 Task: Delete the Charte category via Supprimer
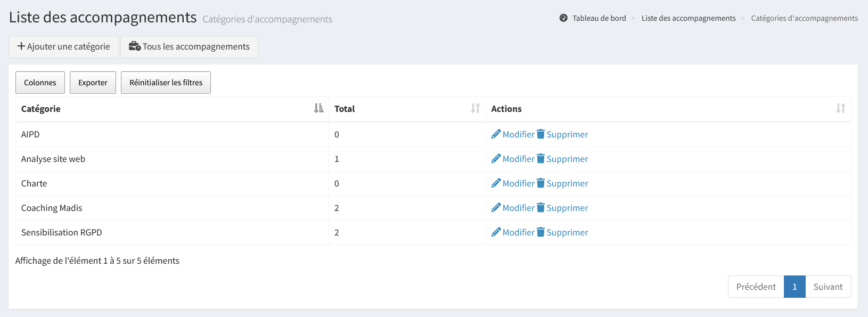(562, 183)
